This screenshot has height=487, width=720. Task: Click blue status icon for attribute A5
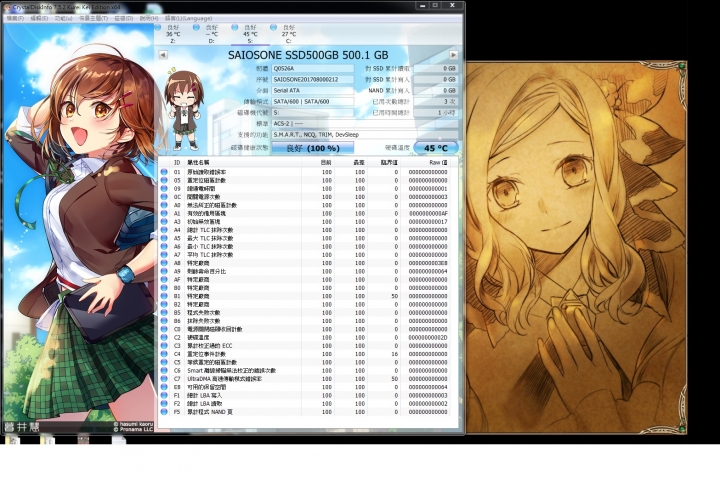(164, 238)
